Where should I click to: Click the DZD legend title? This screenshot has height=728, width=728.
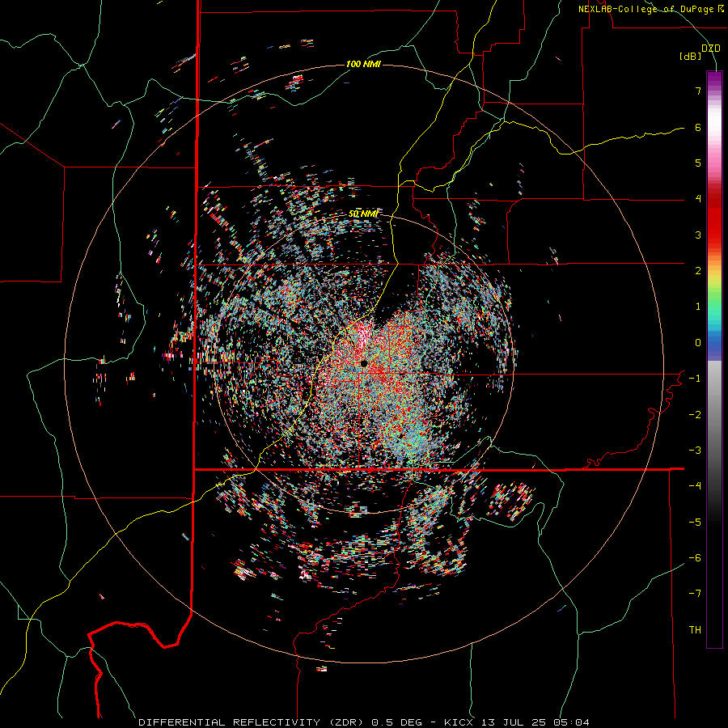(711, 48)
